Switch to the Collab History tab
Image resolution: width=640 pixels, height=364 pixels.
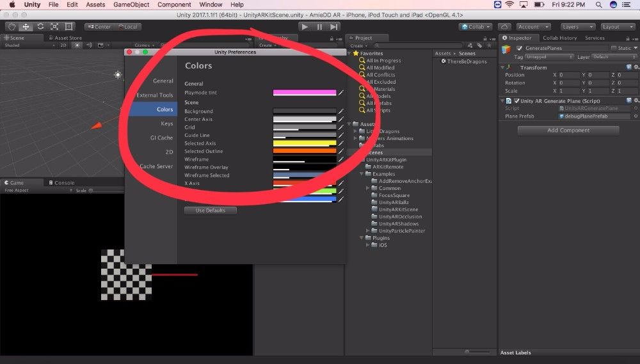[559, 38]
